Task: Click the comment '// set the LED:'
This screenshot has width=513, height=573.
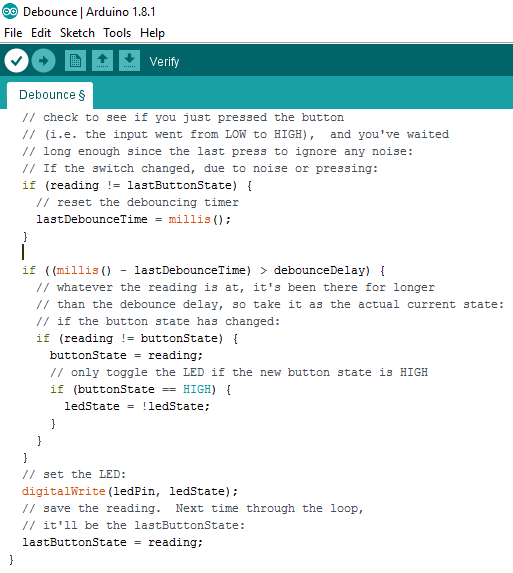Action: (x=74, y=474)
